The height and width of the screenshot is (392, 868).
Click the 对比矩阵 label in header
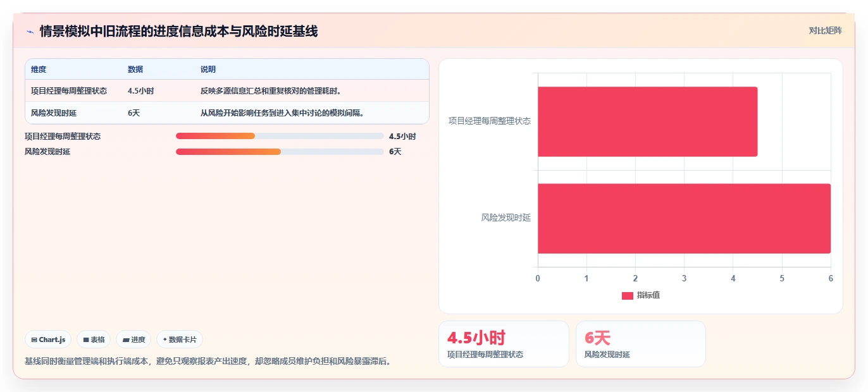pyautogui.click(x=825, y=30)
